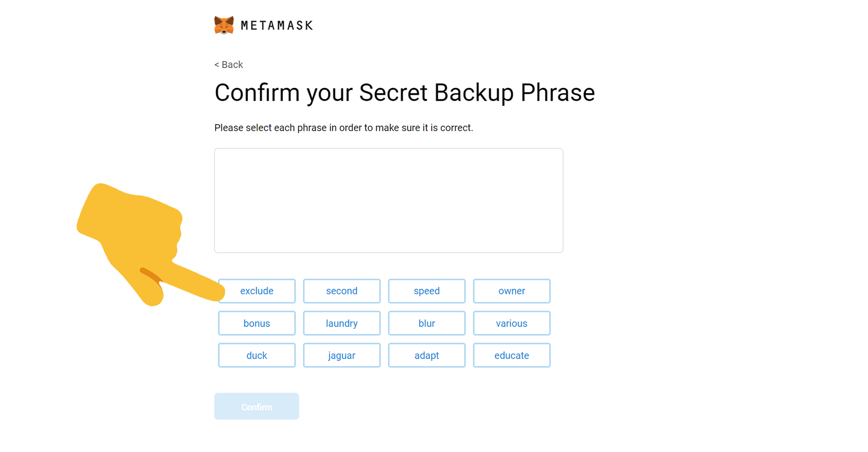The height and width of the screenshot is (452, 868).
Task: Choose the "speed" phrase word
Action: click(x=427, y=291)
